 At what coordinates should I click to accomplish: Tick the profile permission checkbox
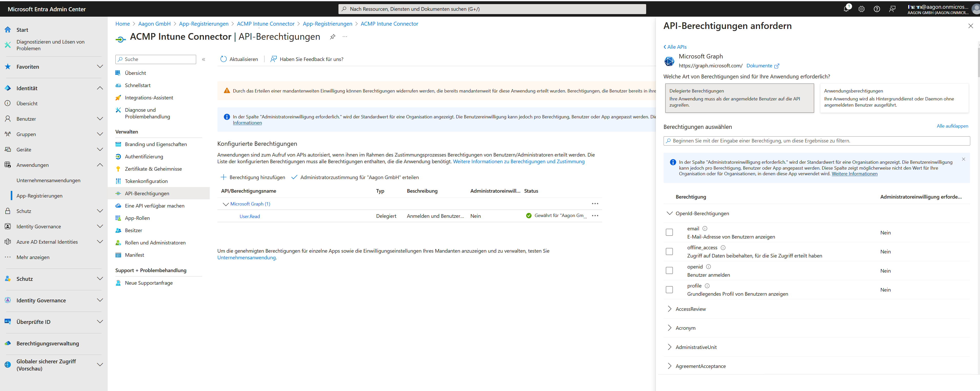[x=669, y=290]
